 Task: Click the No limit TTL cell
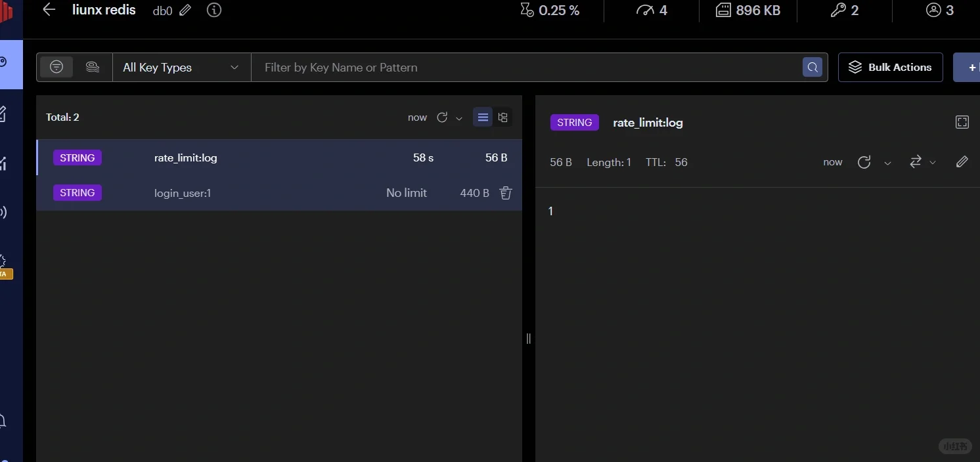pyautogui.click(x=407, y=193)
